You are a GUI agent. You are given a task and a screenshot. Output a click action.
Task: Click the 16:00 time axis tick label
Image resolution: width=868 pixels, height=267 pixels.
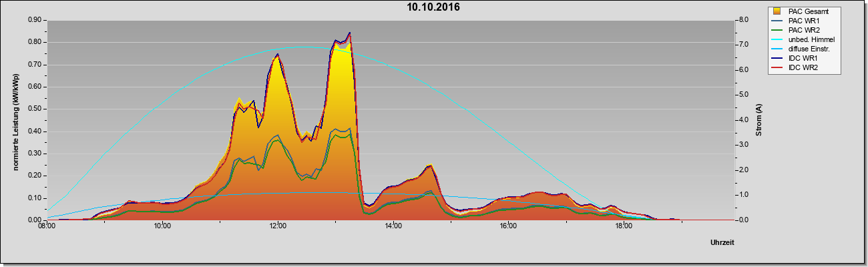(x=508, y=225)
